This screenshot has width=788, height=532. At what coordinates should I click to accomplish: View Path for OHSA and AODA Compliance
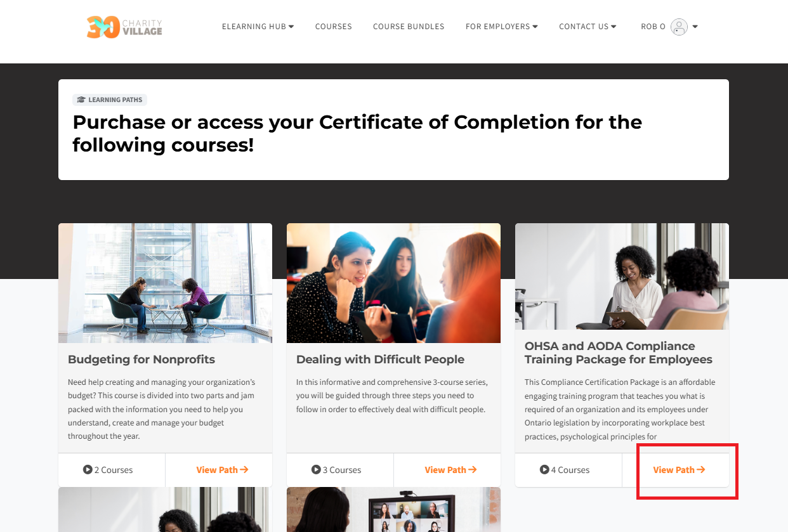679,470
